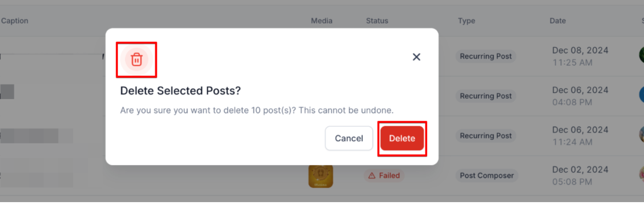Close the delete confirmation dialog with X
The image size is (644, 204).
pyautogui.click(x=416, y=57)
